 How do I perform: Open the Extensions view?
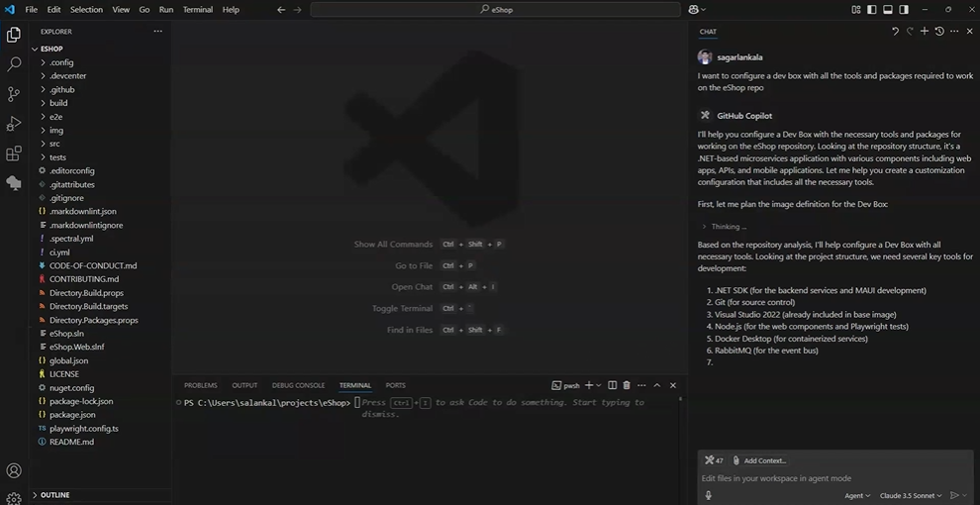pos(14,153)
